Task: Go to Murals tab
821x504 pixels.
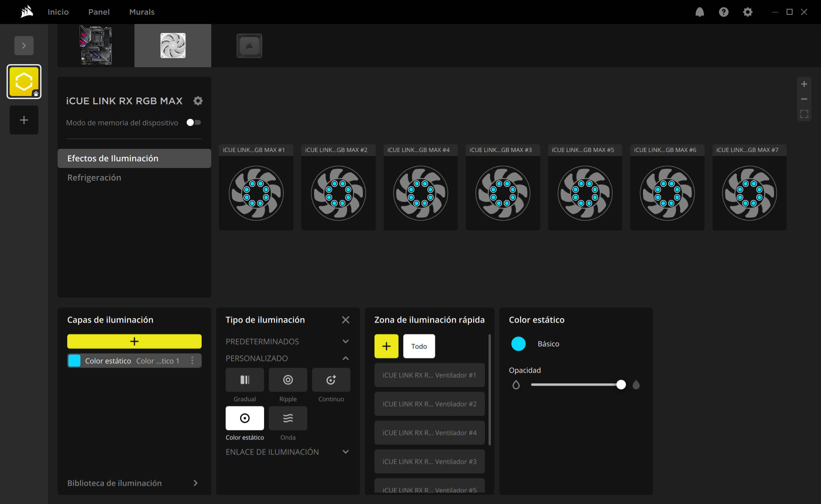Action: [142, 12]
